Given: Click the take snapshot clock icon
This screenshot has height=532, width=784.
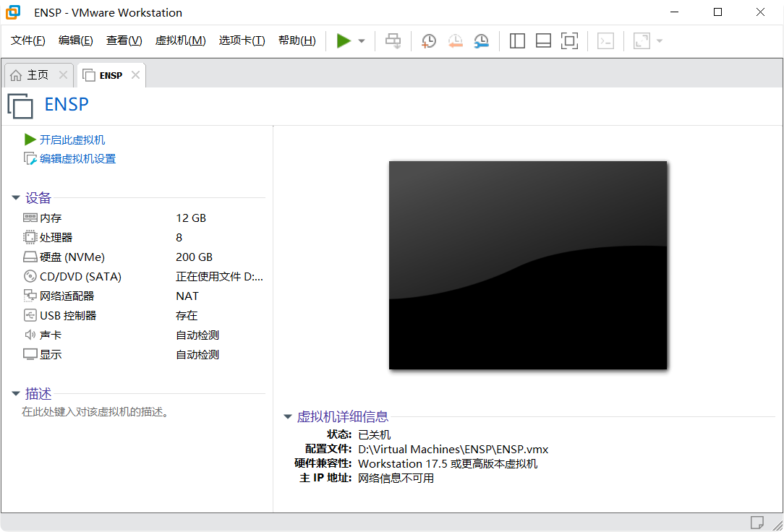Looking at the screenshot, I should (429, 41).
